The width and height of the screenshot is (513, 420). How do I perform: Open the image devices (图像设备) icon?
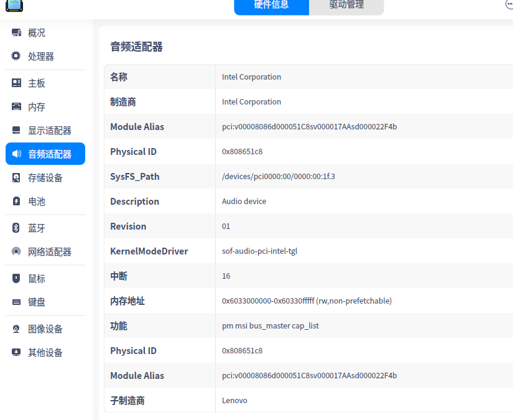pos(16,329)
